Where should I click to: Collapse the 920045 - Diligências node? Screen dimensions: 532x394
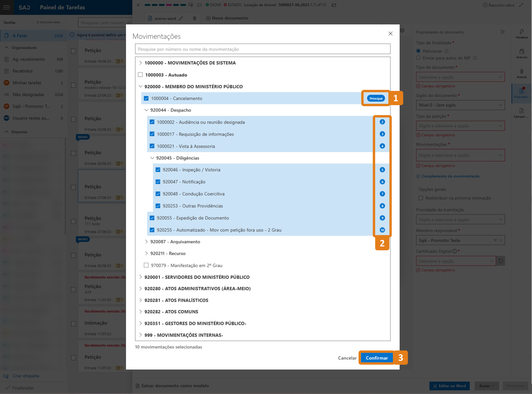pos(152,158)
